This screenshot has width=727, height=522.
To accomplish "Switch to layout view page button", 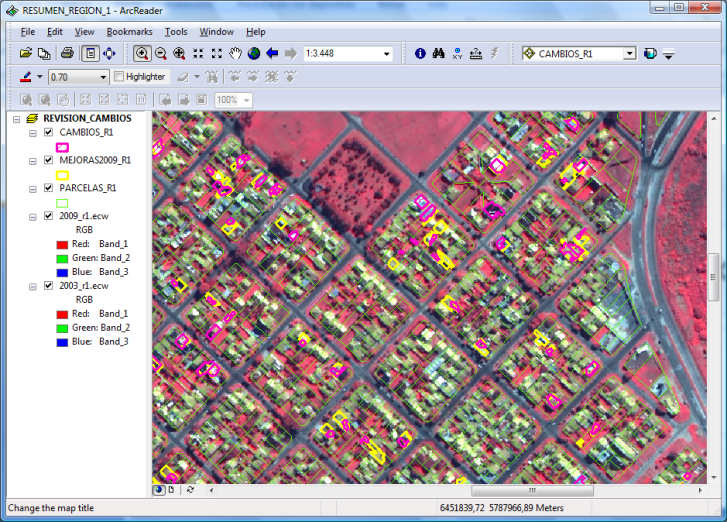I will (x=171, y=490).
